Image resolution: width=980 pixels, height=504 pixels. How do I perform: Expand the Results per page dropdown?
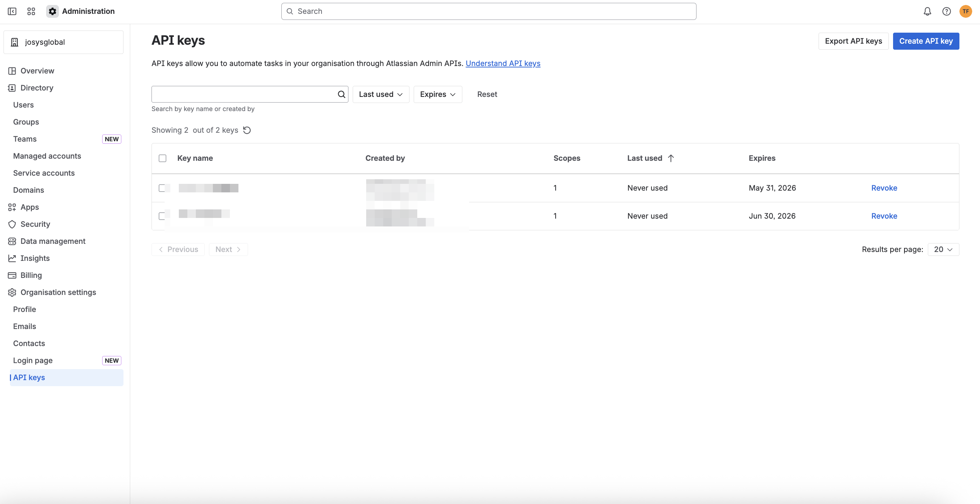tap(943, 249)
